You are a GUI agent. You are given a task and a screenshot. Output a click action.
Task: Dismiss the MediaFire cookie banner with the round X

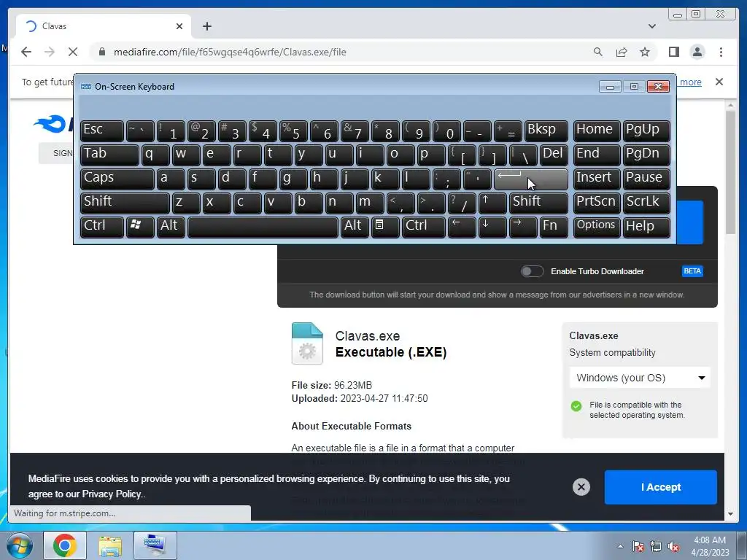coord(581,487)
